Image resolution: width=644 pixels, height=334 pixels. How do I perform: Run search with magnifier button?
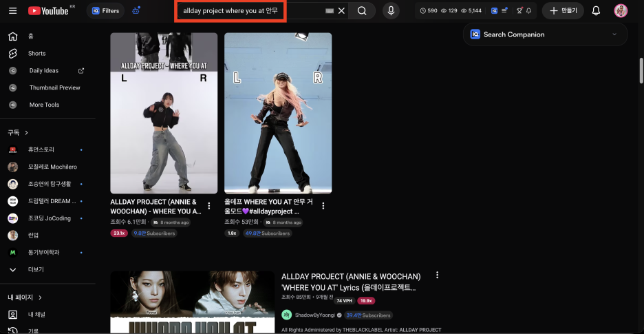point(362,11)
